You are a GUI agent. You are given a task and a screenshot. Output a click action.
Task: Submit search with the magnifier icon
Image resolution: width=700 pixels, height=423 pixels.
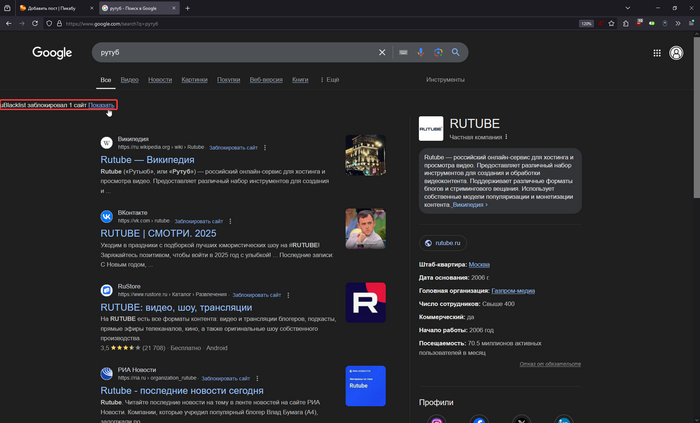click(x=455, y=52)
